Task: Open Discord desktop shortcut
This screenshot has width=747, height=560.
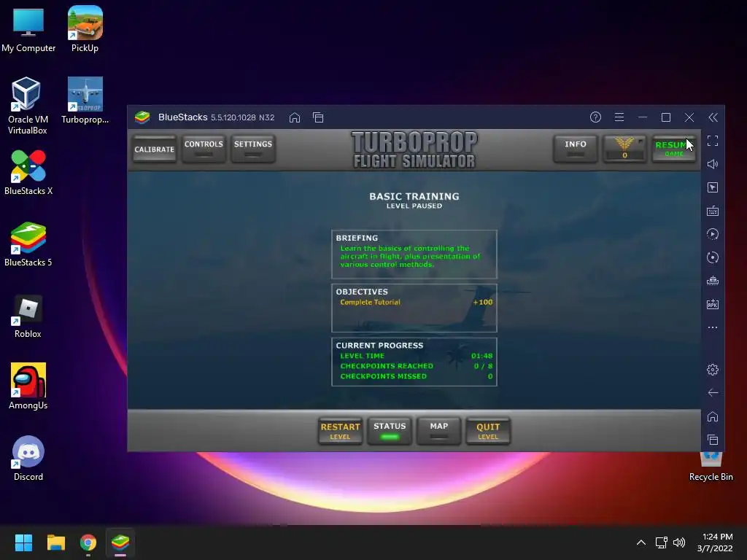Action: (28, 458)
